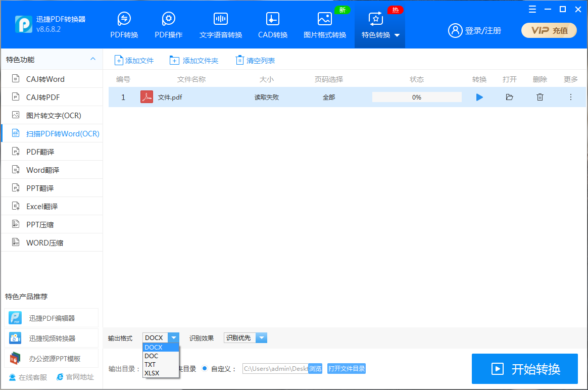
Task: Collapse the 特色功能 section
Action: (x=93, y=59)
